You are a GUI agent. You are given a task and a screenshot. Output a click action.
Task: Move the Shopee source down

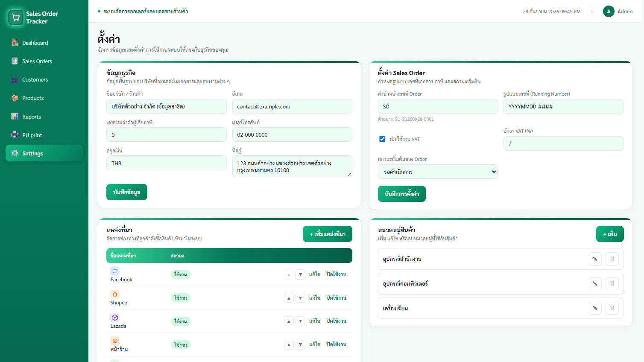pos(301,298)
